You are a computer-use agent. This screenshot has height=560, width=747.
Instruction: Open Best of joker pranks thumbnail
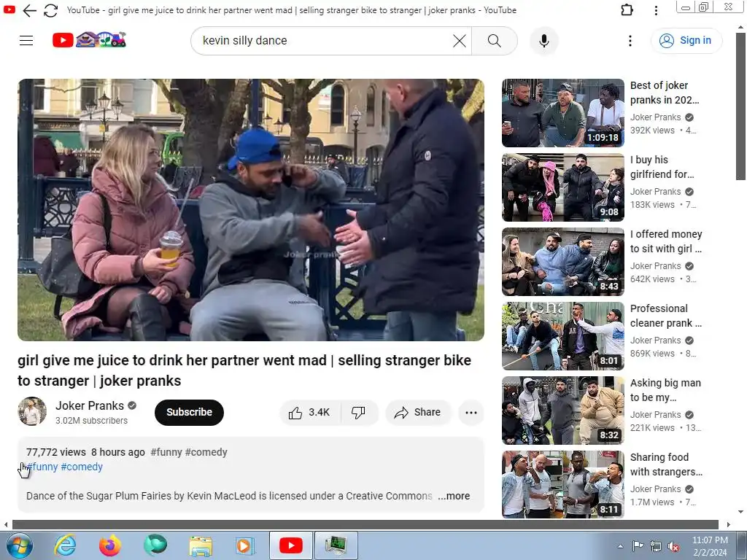click(562, 113)
